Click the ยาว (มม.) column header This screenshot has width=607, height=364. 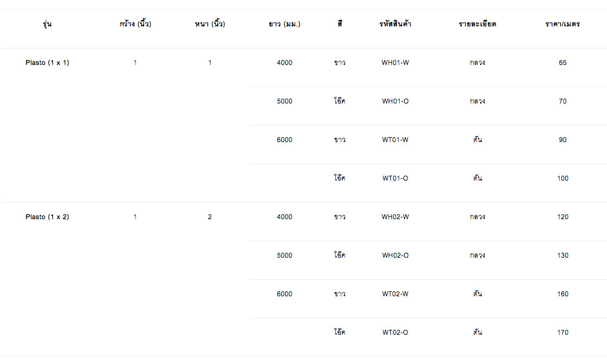pyautogui.click(x=284, y=24)
